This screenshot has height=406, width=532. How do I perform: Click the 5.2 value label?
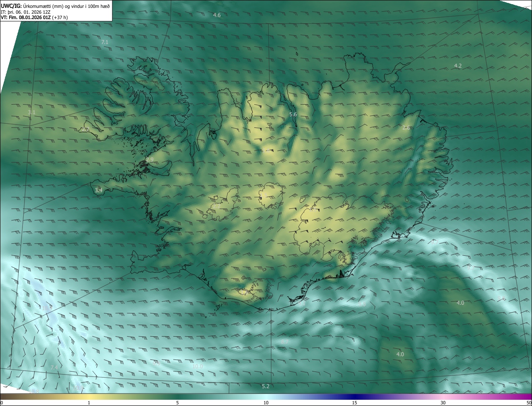click(266, 386)
